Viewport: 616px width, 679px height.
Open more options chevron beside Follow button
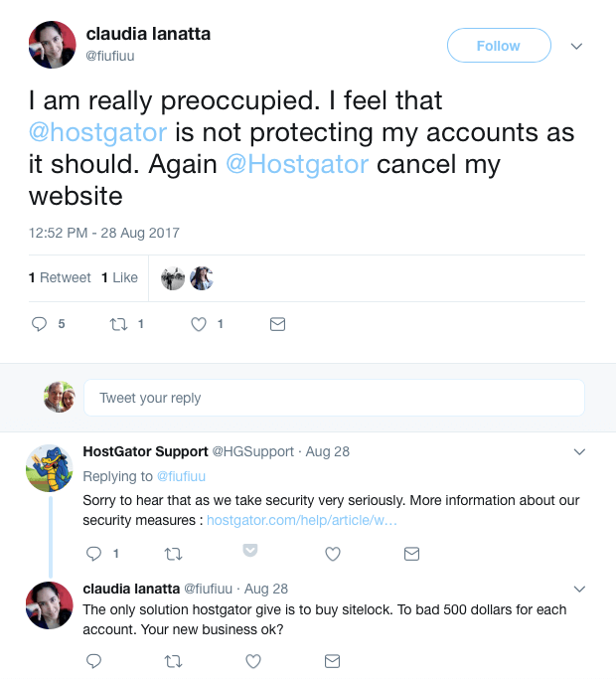tap(576, 46)
